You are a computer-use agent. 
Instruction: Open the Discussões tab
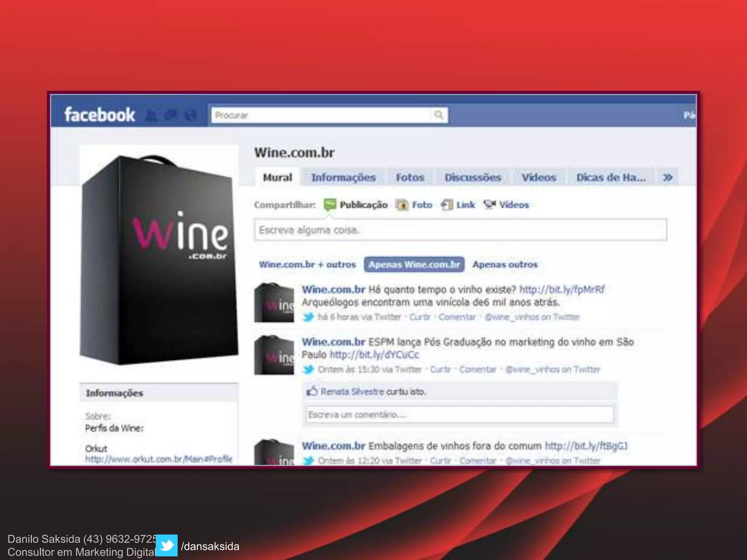[473, 178]
